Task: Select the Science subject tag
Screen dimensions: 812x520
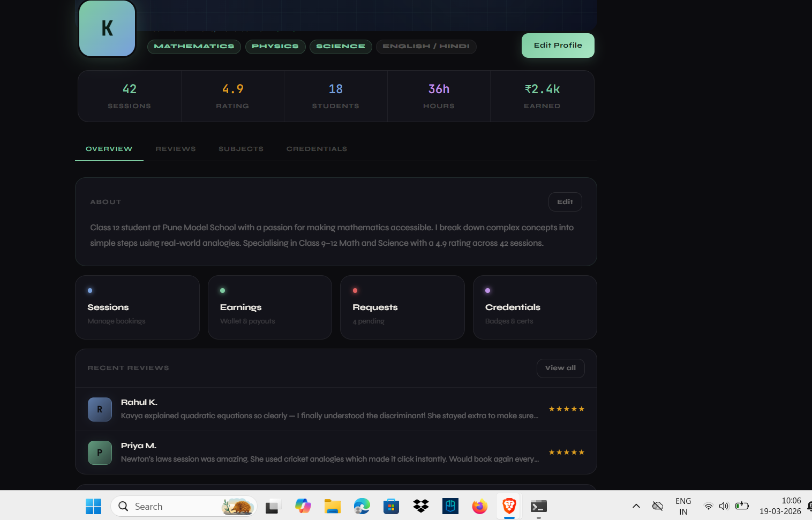Action: pyautogui.click(x=341, y=47)
